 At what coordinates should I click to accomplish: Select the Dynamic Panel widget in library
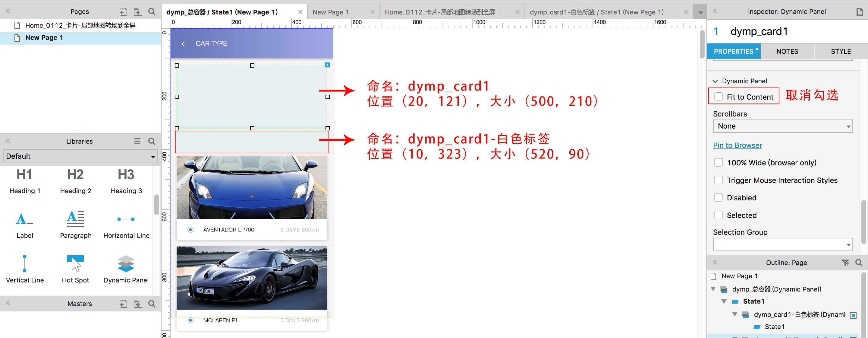[126, 269]
